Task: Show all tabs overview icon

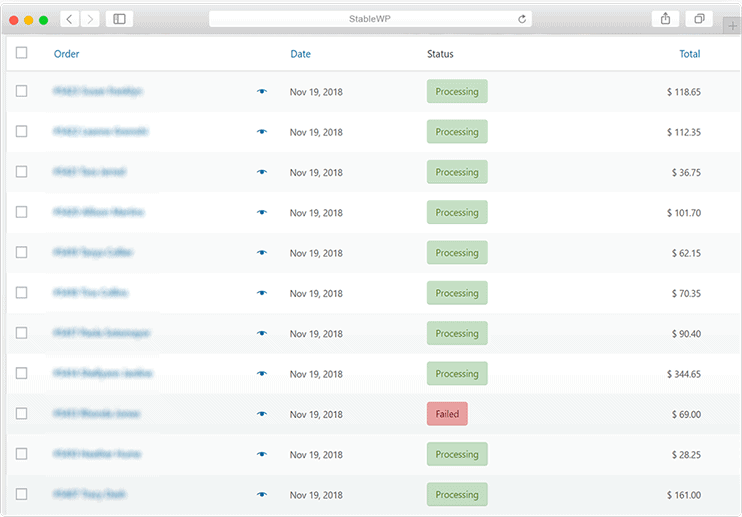Action: 699,19
